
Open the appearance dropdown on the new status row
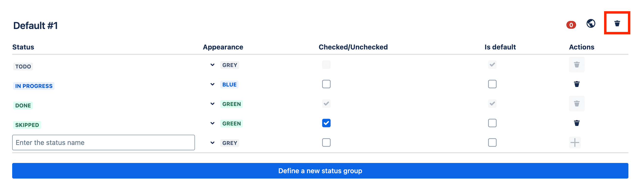point(212,142)
